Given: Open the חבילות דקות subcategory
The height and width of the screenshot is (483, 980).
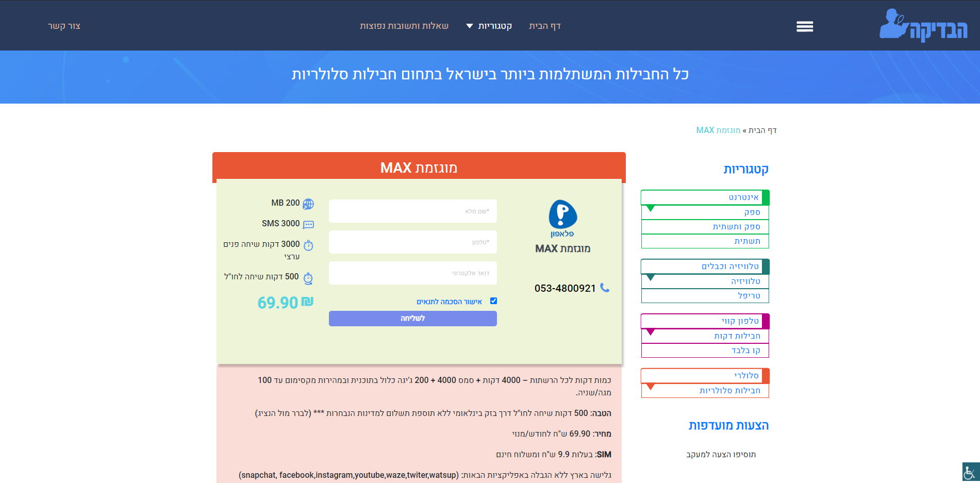Looking at the screenshot, I should 705,336.
